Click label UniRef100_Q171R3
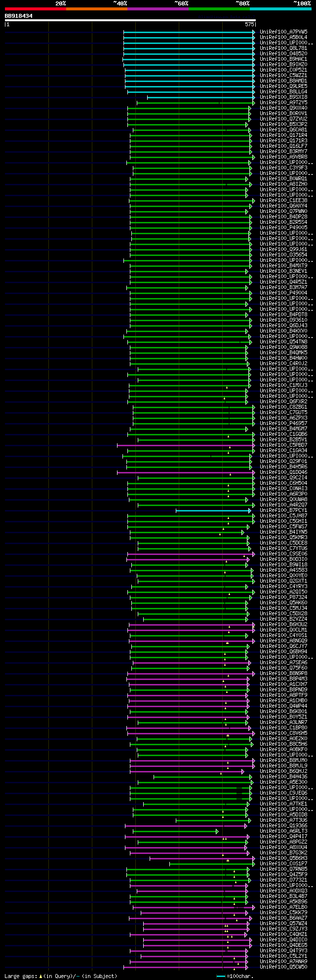Image resolution: width=316 pixels, height=980 pixels. (283, 140)
